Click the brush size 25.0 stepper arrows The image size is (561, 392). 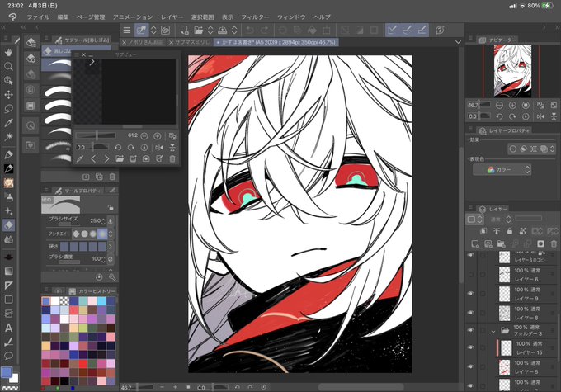104,221
